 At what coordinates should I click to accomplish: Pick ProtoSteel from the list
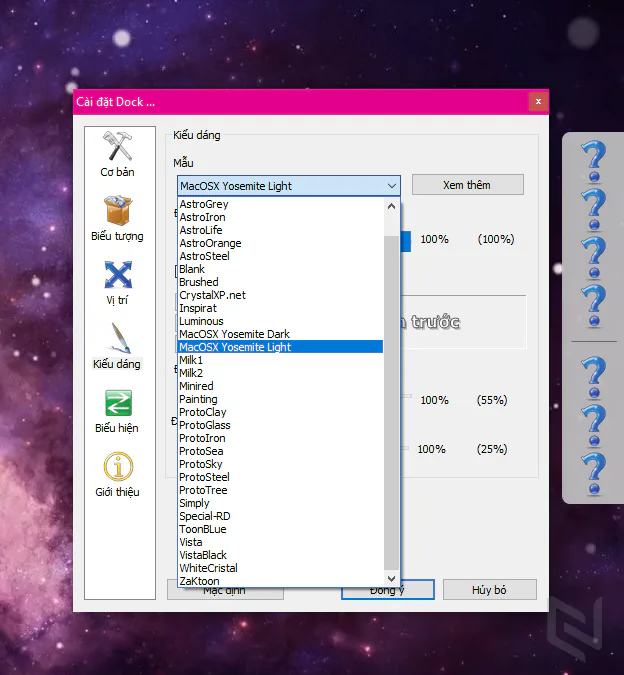tap(280, 477)
